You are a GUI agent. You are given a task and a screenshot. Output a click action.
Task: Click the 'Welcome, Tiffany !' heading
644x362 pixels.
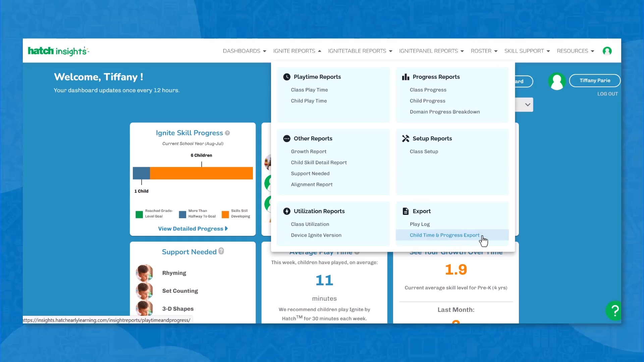click(x=99, y=77)
